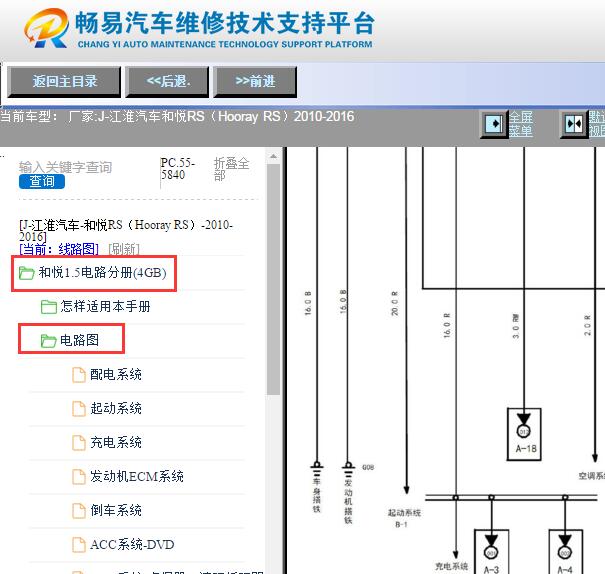Open the 充电系统 document
The height and width of the screenshot is (574, 605).
116,442
